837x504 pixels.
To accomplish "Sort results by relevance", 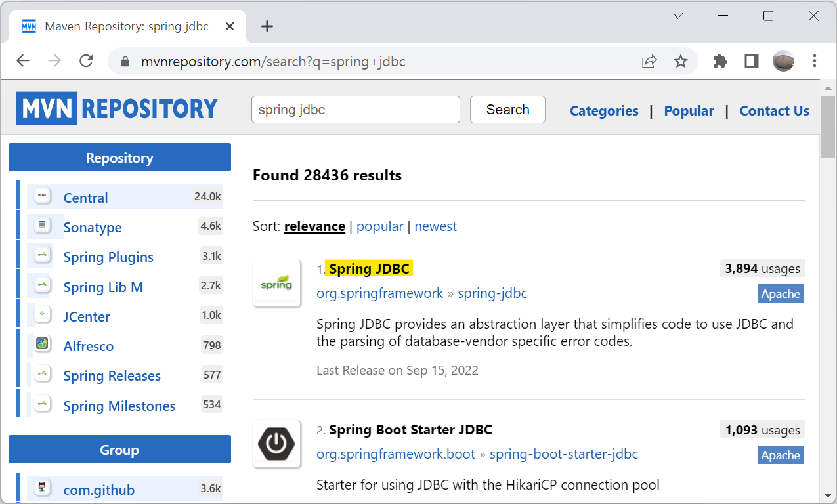I will pyautogui.click(x=314, y=226).
